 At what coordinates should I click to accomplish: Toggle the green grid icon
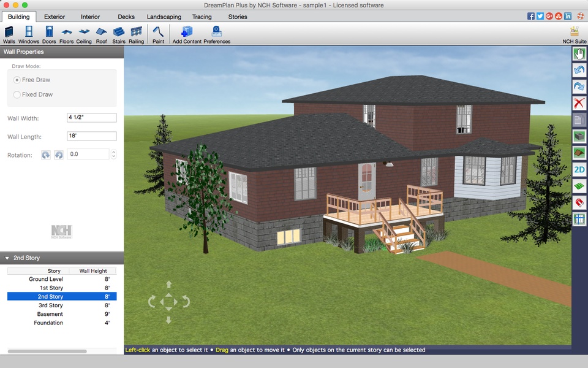pos(579,186)
